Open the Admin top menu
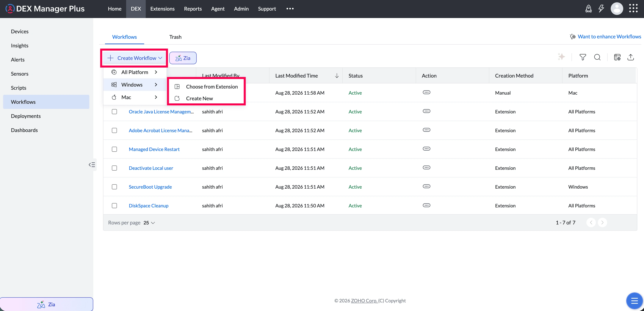644x311 pixels. click(241, 9)
